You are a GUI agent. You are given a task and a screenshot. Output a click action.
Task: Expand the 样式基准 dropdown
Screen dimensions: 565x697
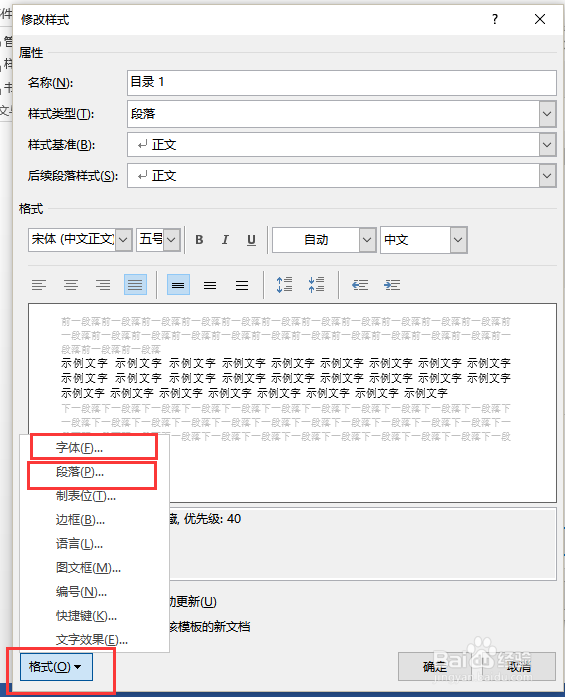pos(547,145)
